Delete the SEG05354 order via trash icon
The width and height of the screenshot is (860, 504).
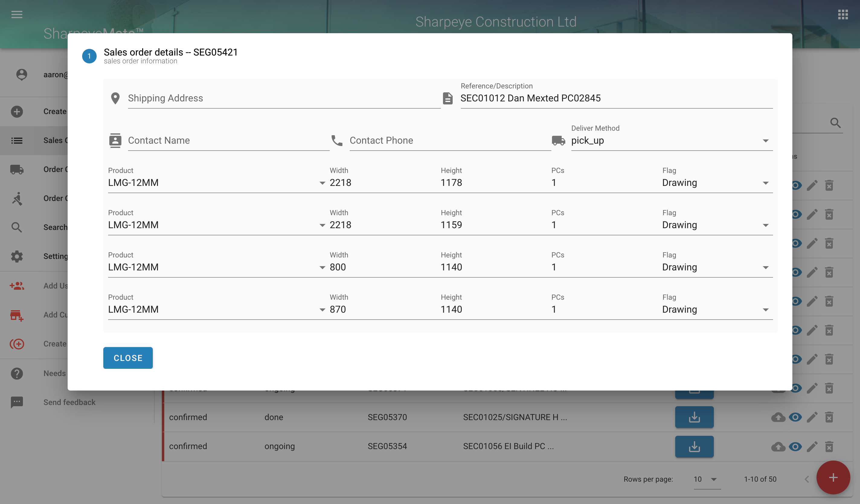[829, 446]
